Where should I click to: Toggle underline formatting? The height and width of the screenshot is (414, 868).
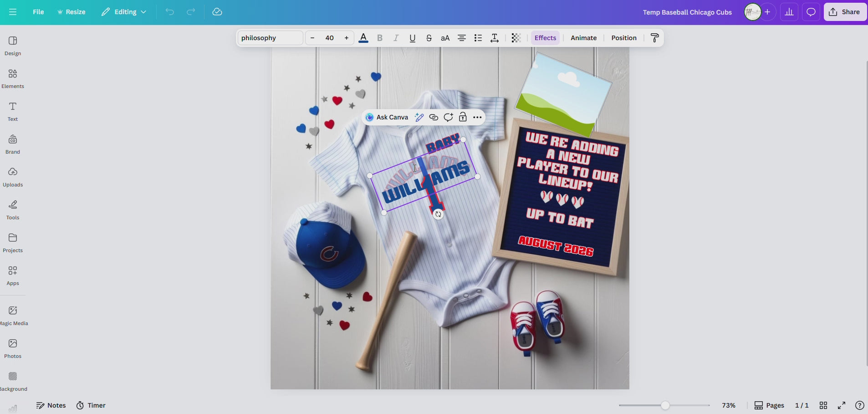pos(412,38)
